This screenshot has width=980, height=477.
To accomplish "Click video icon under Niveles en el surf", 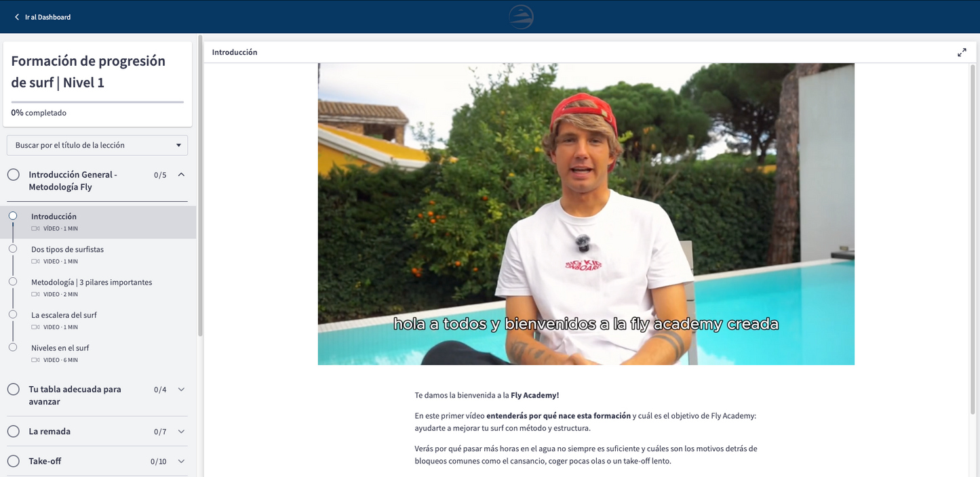I will coord(35,360).
